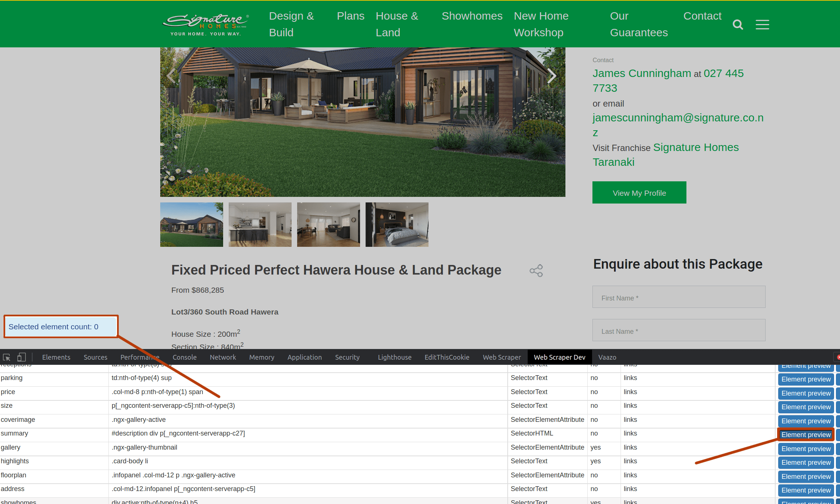Focus the First Name input field
The image size is (840, 504).
click(679, 297)
